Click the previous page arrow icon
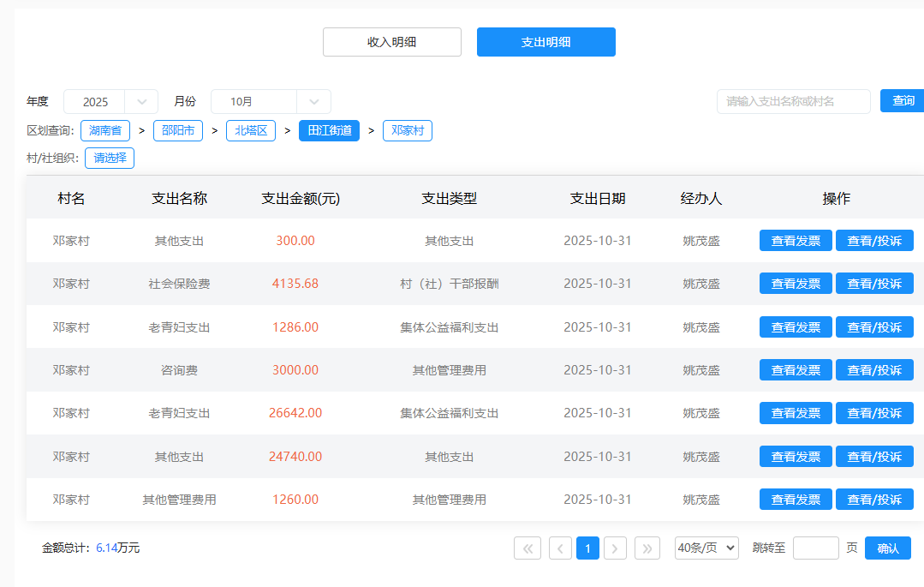This screenshot has width=924, height=587. [560, 548]
